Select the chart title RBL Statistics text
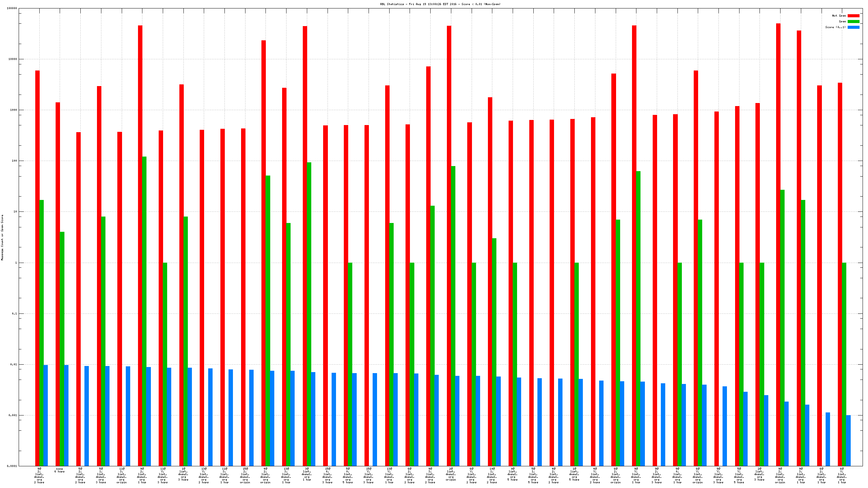 point(440,4)
